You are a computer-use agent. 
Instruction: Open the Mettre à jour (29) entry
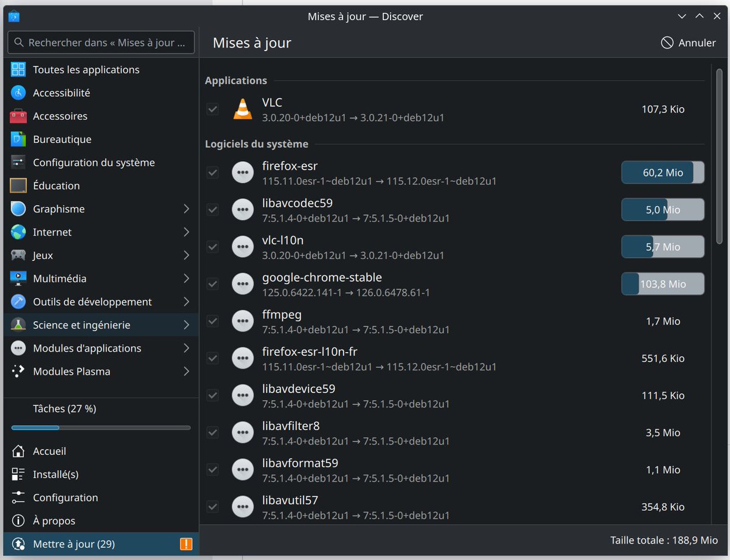point(101,544)
